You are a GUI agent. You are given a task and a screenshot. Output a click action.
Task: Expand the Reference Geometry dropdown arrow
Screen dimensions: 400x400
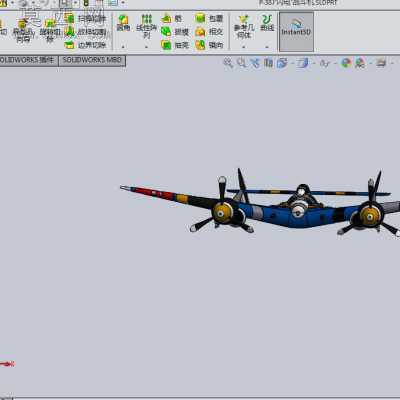(x=244, y=47)
